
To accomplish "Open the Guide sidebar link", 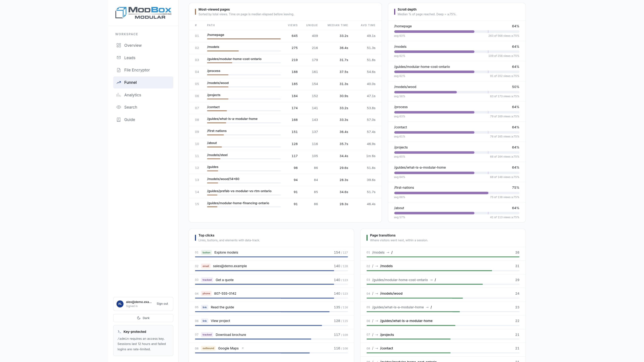I will pos(143,120).
